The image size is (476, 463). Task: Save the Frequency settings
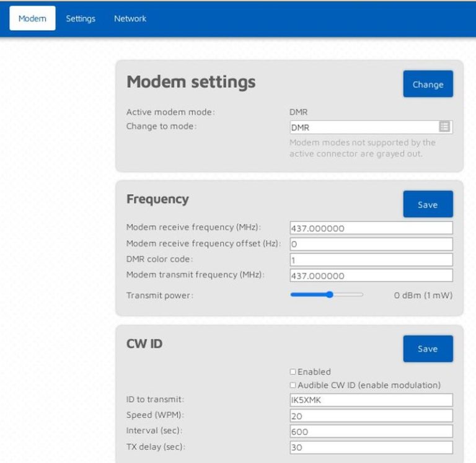click(x=428, y=205)
